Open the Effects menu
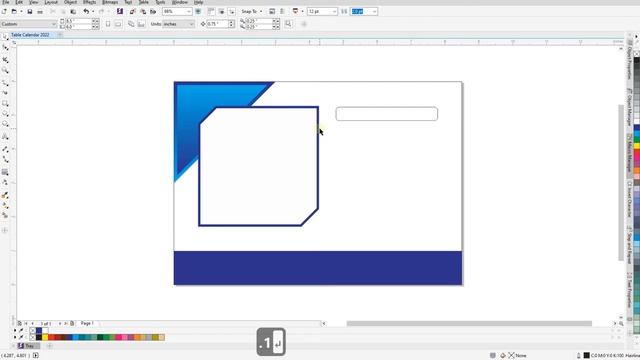640x360 pixels. click(x=89, y=2)
